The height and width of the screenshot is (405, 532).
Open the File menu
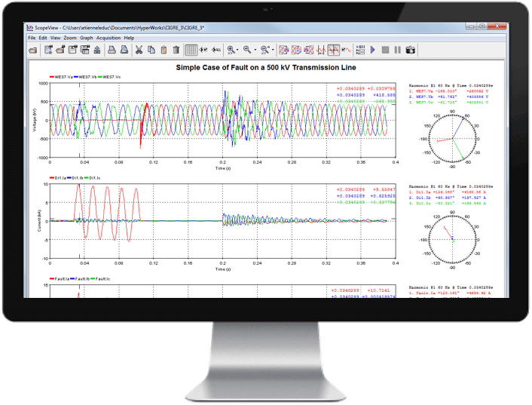click(32, 38)
